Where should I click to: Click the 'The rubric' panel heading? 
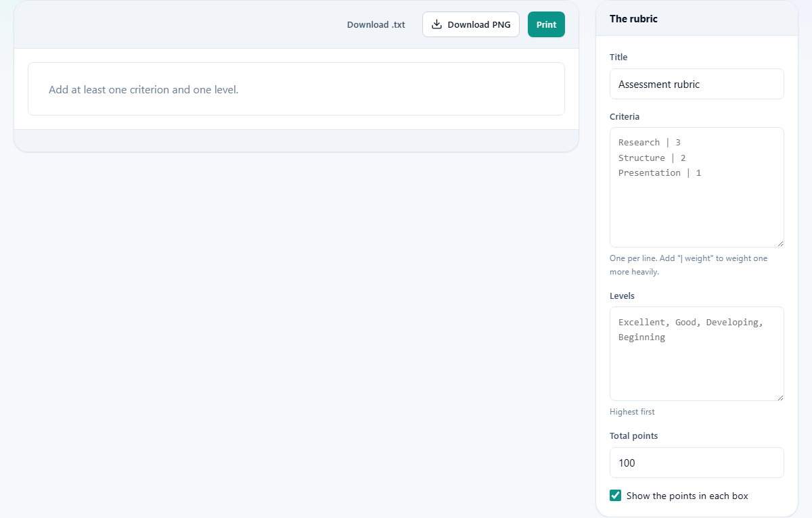tap(633, 19)
